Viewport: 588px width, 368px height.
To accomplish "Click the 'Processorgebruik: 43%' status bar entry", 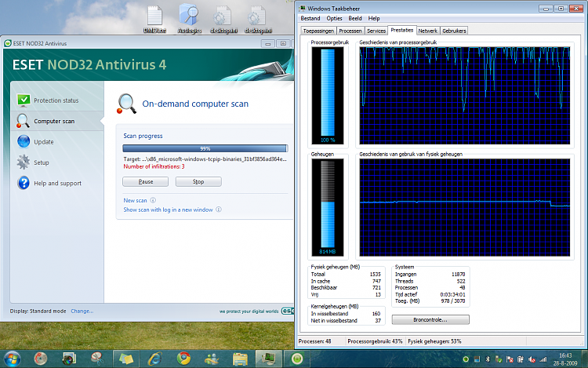I will point(375,341).
